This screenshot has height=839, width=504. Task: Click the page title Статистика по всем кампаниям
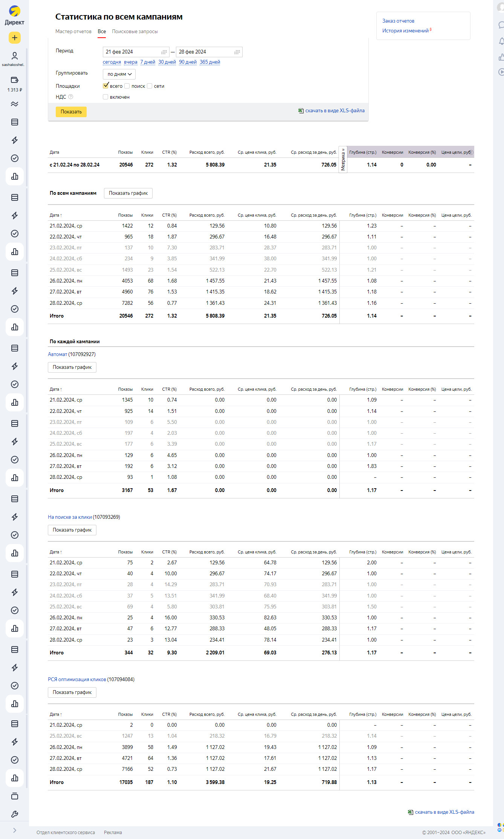click(119, 17)
